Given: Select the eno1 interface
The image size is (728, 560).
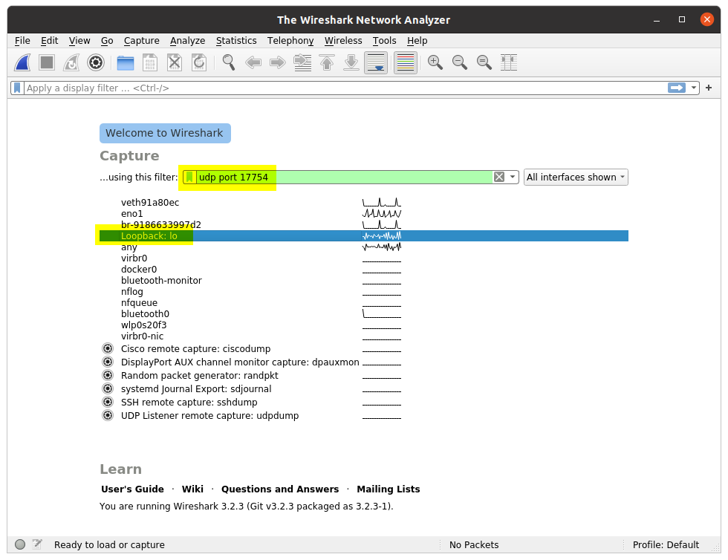Looking at the screenshot, I should point(363,214).
